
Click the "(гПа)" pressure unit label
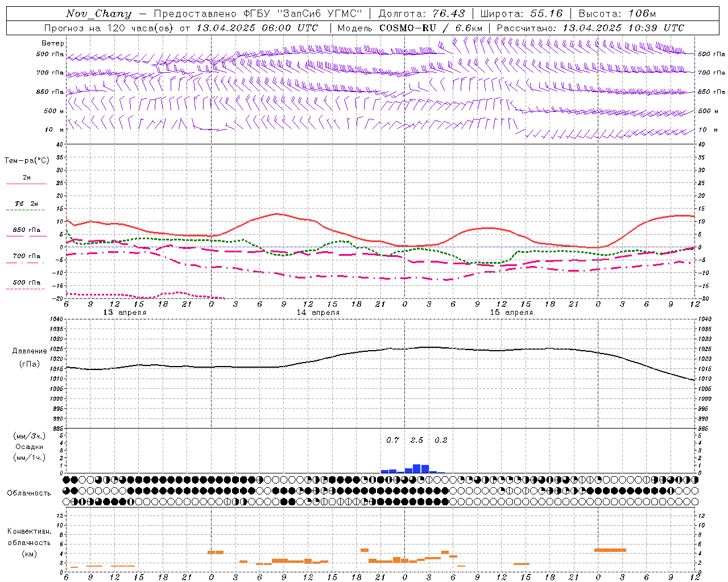(30, 364)
